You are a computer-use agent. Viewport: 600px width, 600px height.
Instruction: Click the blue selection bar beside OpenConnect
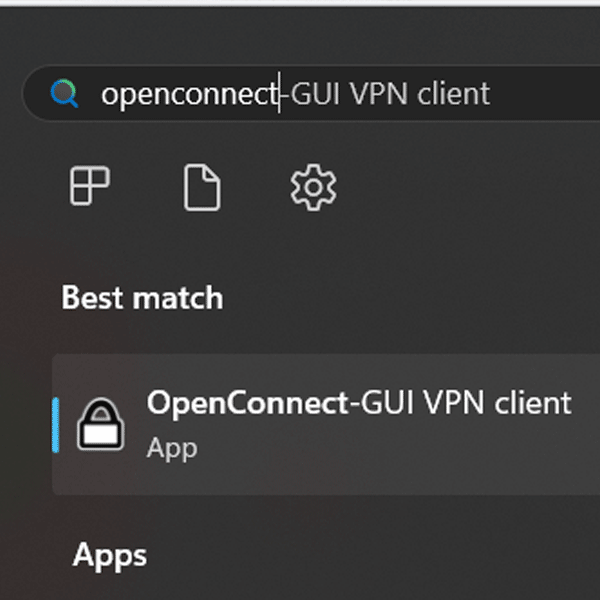(56, 424)
